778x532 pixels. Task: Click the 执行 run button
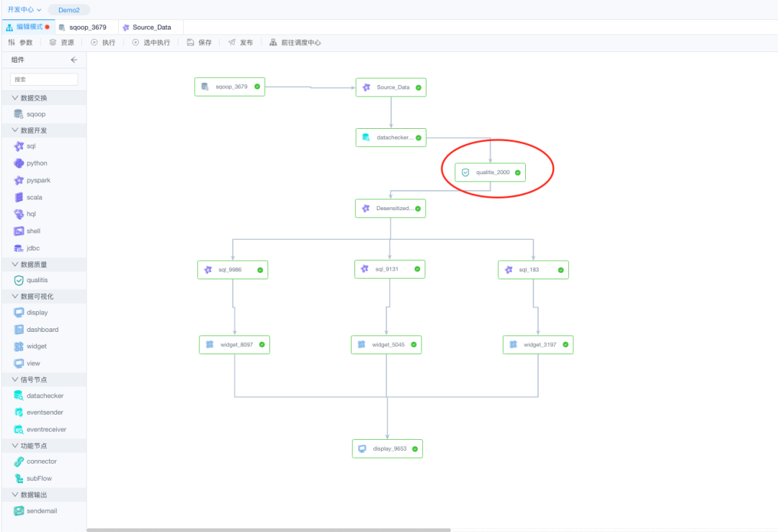[x=103, y=42]
